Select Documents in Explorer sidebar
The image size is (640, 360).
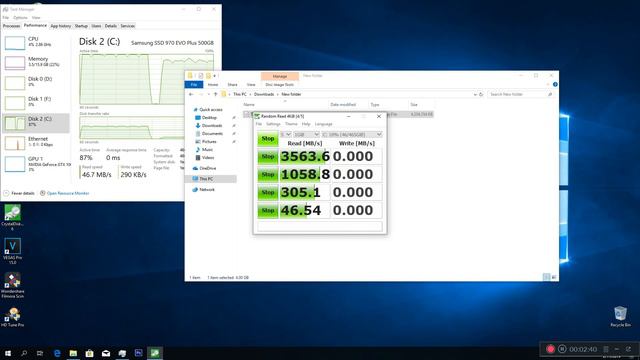point(212,133)
